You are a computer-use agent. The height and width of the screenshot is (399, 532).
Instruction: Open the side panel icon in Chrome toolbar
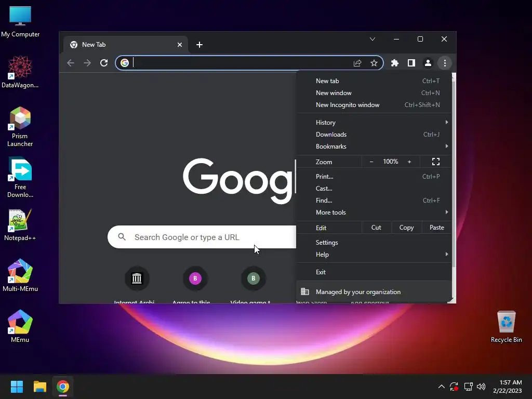[411, 63]
